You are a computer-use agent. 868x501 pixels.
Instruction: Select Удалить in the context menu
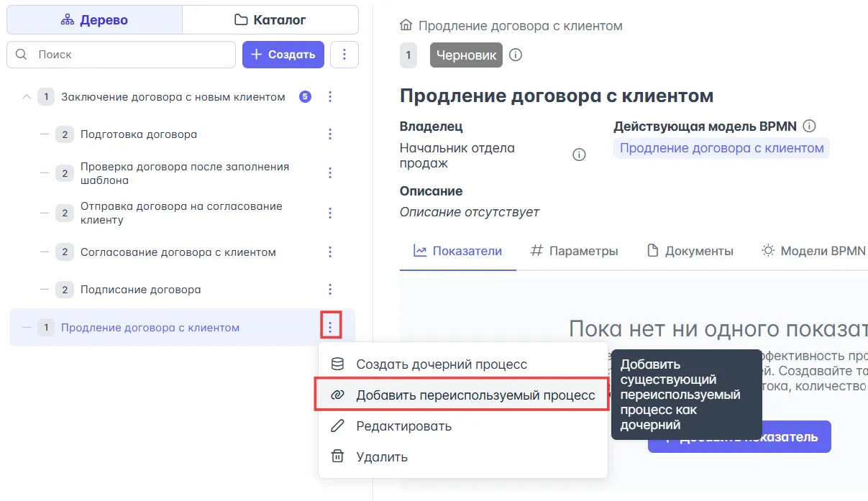(381, 457)
